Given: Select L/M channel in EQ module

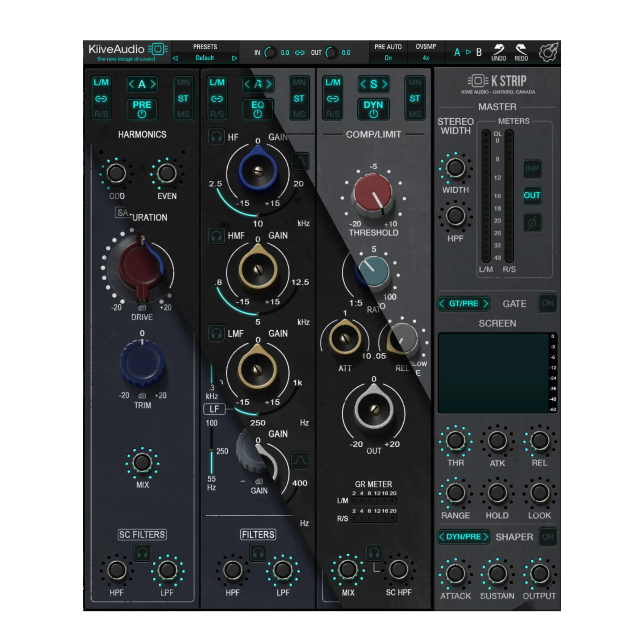Looking at the screenshot, I should 217,83.
